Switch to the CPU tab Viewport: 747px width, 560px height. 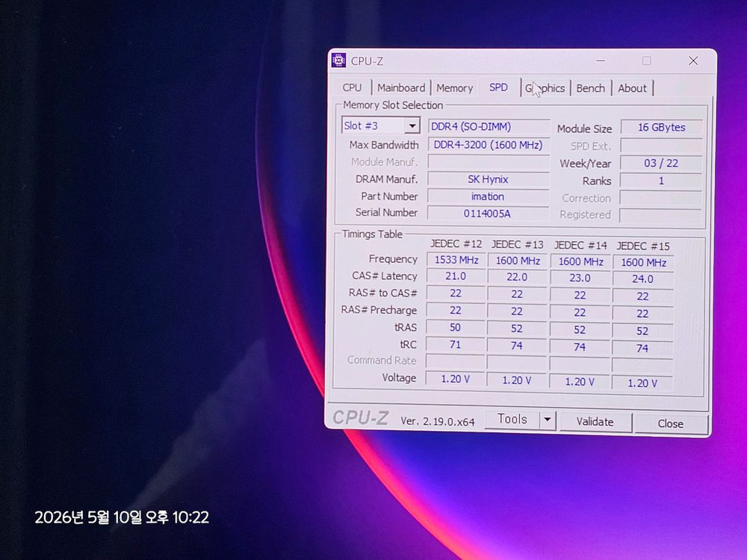coord(352,87)
